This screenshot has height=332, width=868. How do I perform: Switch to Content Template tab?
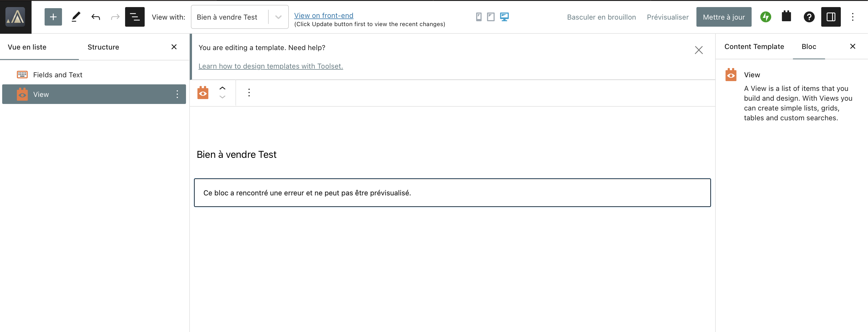coord(754,47)
